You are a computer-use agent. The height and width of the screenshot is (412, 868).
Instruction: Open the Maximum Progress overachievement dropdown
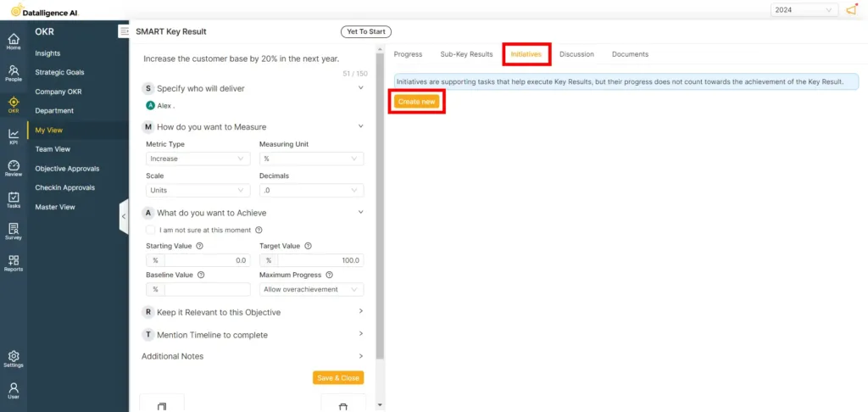click(312, 290)
